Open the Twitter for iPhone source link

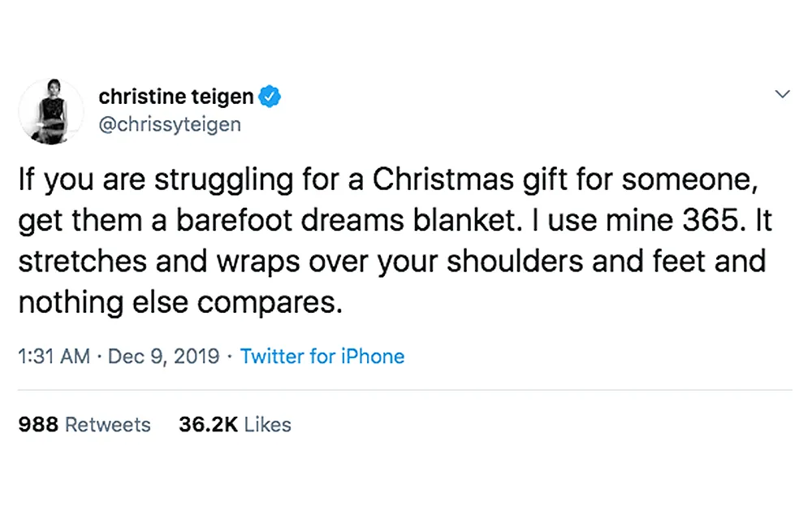coord(322,356)
